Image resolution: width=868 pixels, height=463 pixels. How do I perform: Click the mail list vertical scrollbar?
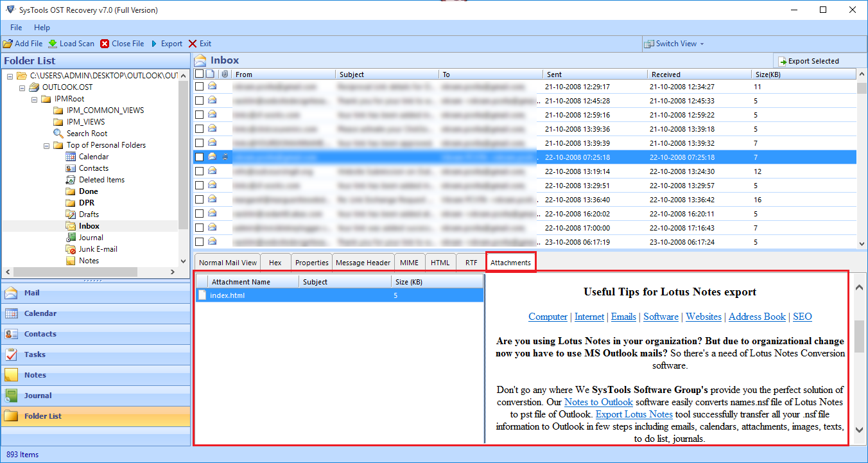(862, 159)
